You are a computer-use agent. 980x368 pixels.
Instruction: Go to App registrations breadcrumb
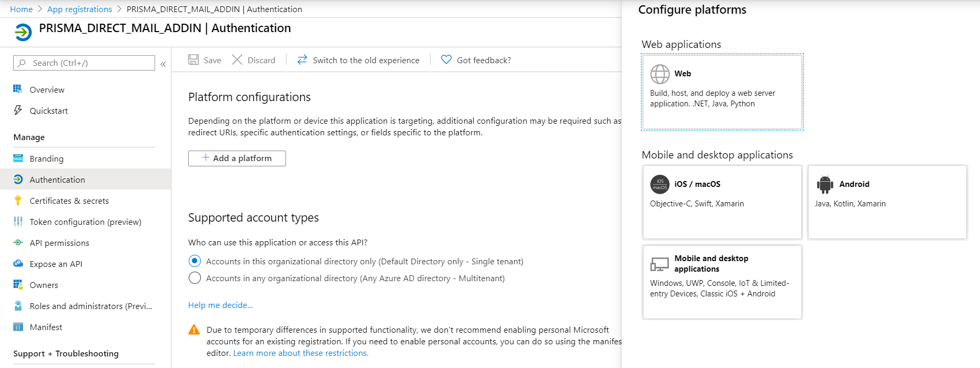click(x=79, y=9)
